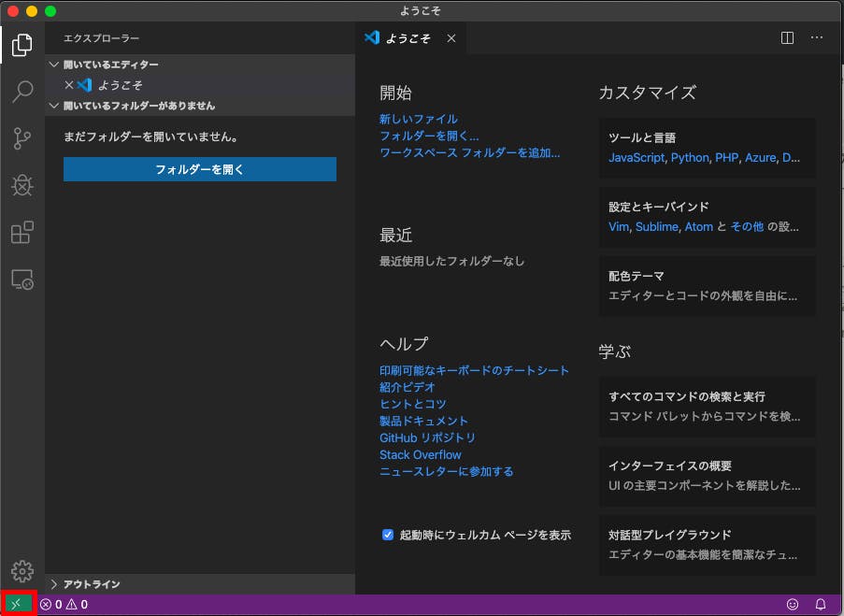Open the Search view in the activity bar
The height and width of the screenshot is (616, 844).
tap(21, 92)
